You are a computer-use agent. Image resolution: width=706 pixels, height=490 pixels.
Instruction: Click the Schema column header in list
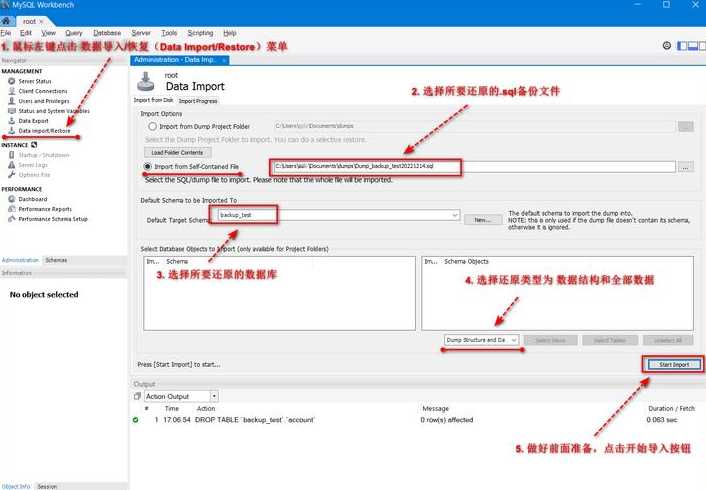click(177, 261)
